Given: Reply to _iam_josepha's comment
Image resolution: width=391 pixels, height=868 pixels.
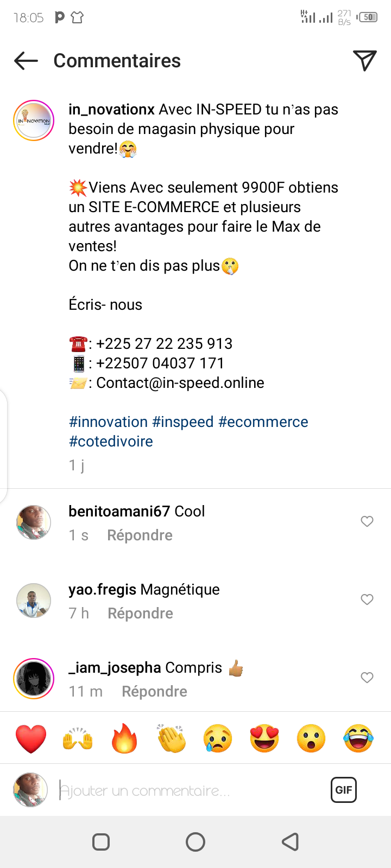Looking at the screenshot, I should point(154,692).
